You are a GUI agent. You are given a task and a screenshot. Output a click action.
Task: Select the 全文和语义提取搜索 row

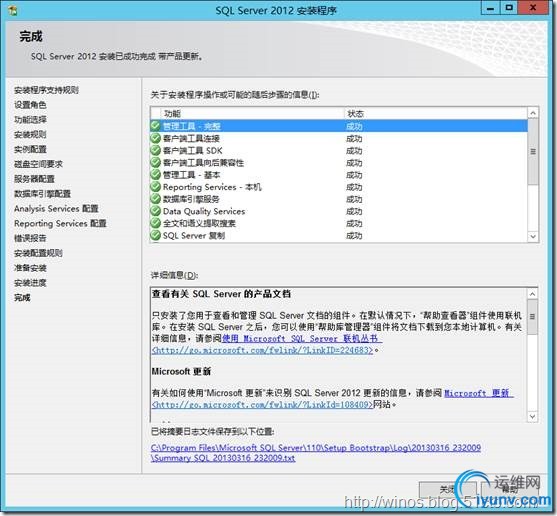click(339, 223)
